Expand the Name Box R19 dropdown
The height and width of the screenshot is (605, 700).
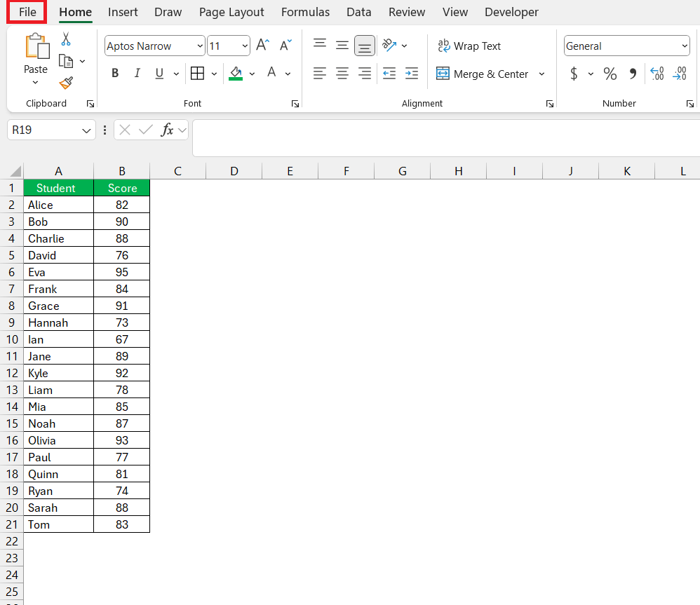tap(86, 130)
